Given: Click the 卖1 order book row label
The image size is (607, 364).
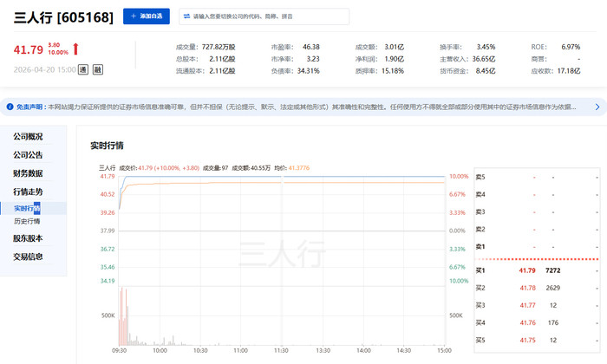Looking at the screenshot, I should coord(480,246).
